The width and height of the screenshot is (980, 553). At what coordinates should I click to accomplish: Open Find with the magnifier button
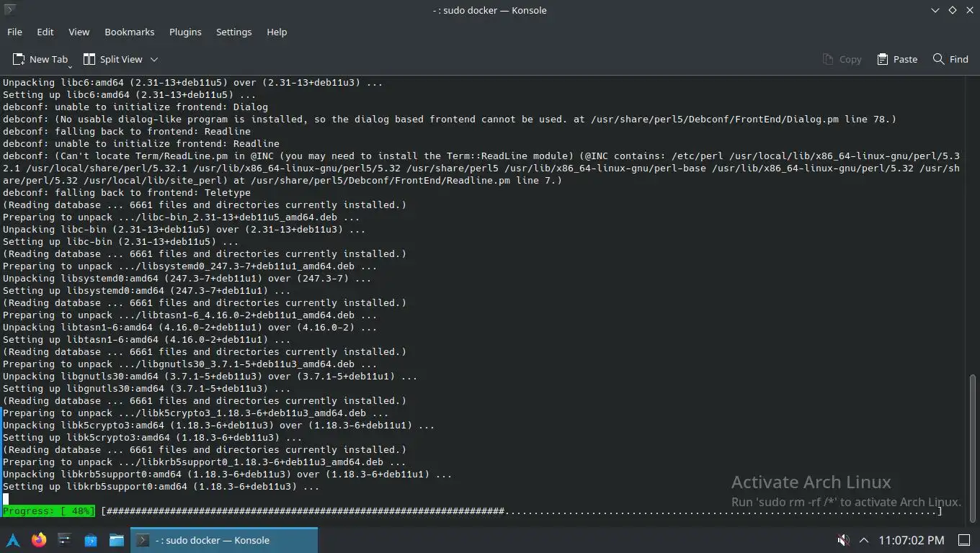(950, 59)
